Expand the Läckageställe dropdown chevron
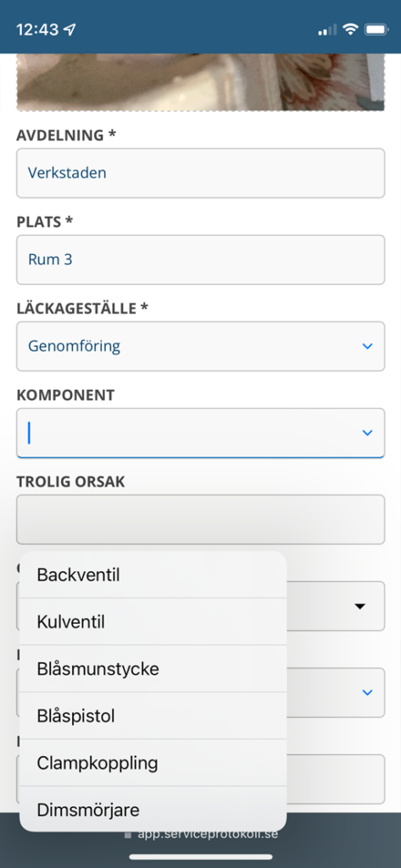The height and width of the screenshot is (868, 401). pos(366,346)
